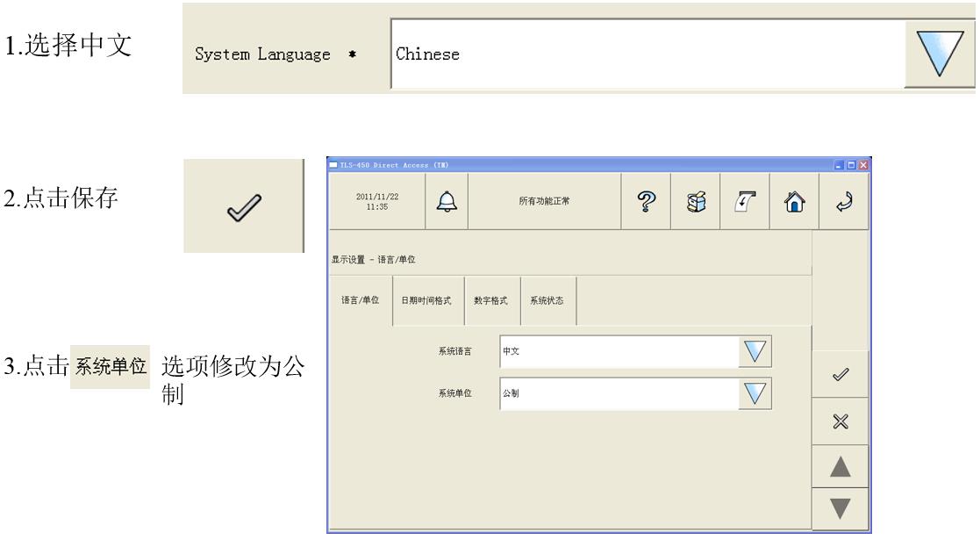Click the back arrow icon in toolbar
The height and width of the screenshot is (540, 980).
[842, 201]
